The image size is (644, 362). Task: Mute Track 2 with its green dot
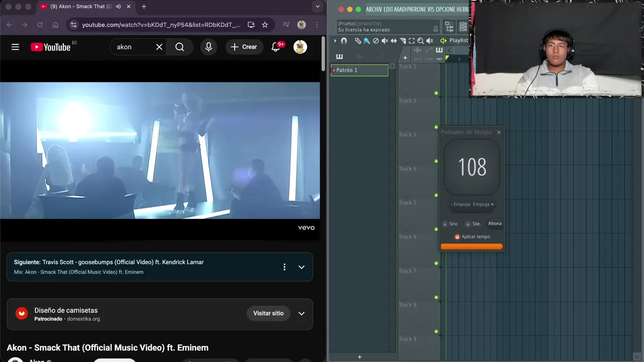(x=436, y=127)
